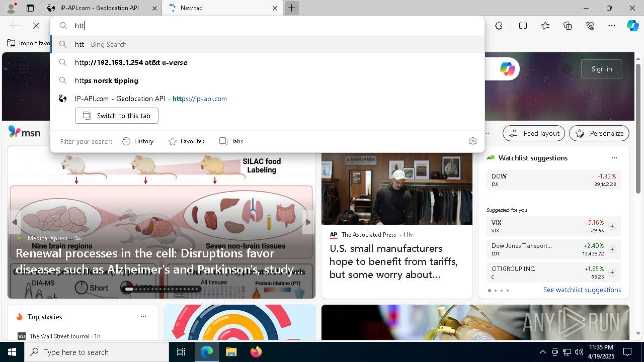Choose the http://192.168.1.254 at&t u-verse suggestion
The height and width of the screenshot is (362, 644).
coord(267,62)
